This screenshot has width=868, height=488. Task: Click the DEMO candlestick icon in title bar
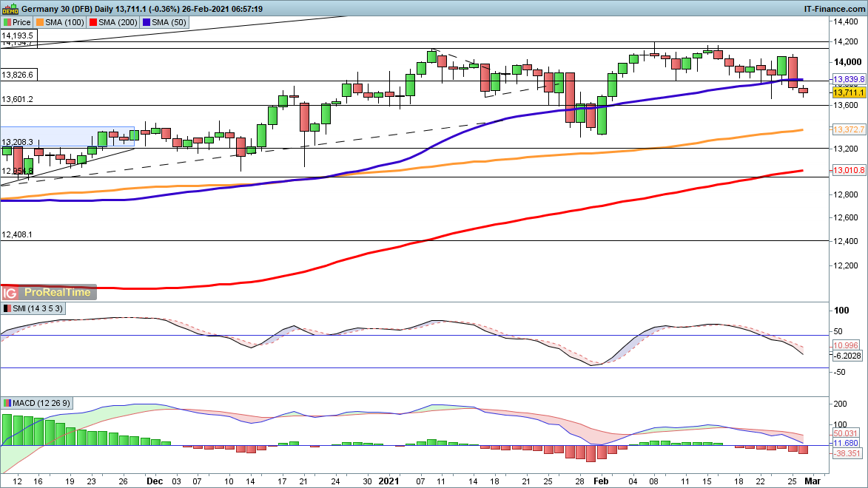[10, 9]
